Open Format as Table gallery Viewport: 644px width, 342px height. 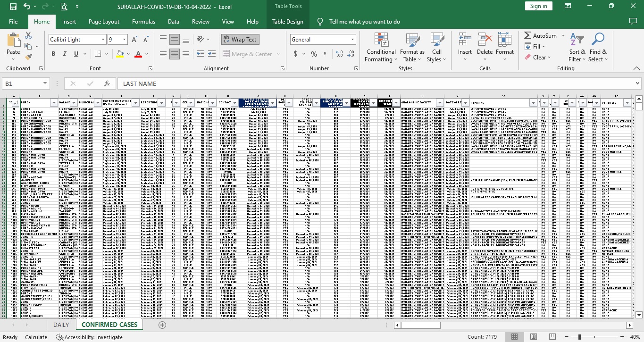[x=412, y=47]
